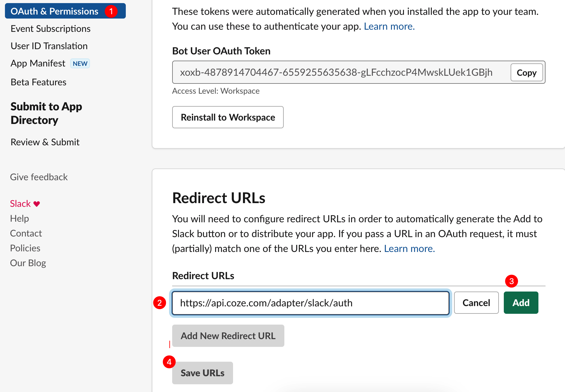Cancel adding the redirect URL
Screen dimensions: 565x392
476,303
